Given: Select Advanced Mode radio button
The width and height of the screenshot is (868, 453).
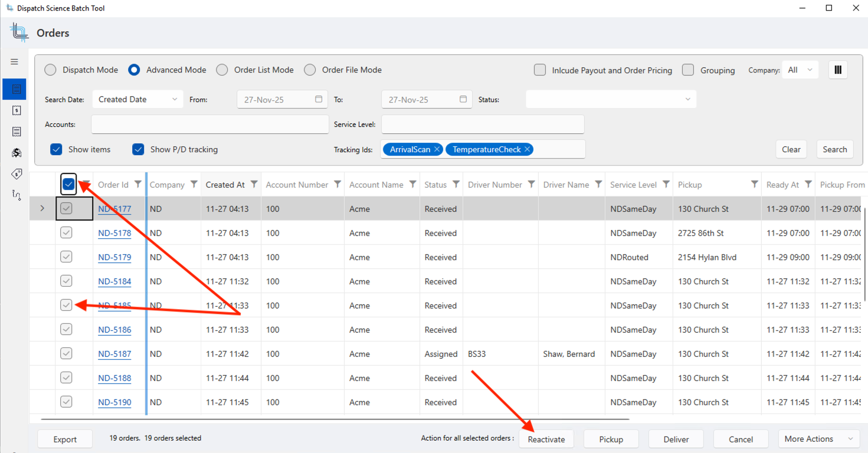Looking at the screenshot, I should (x=134, y=70).
